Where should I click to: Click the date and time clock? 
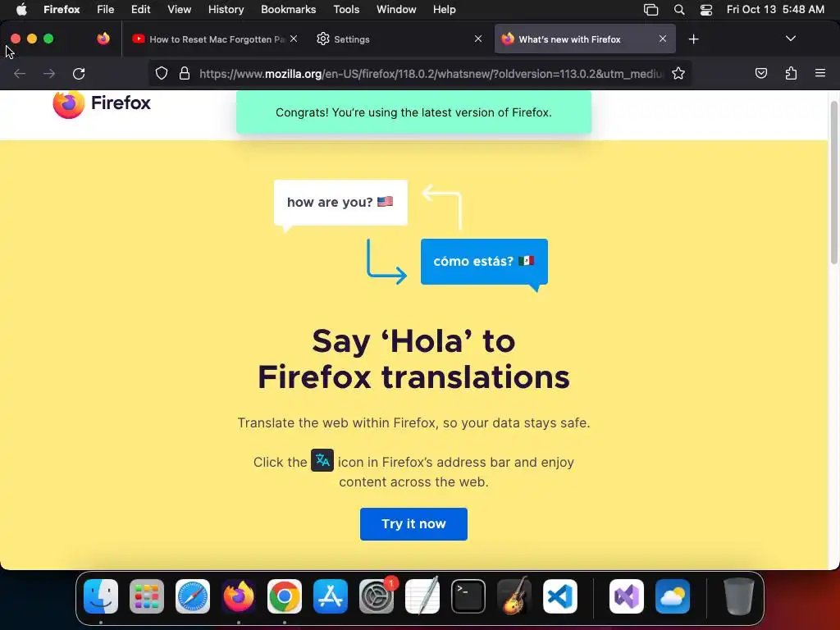[x=775, y=9]
